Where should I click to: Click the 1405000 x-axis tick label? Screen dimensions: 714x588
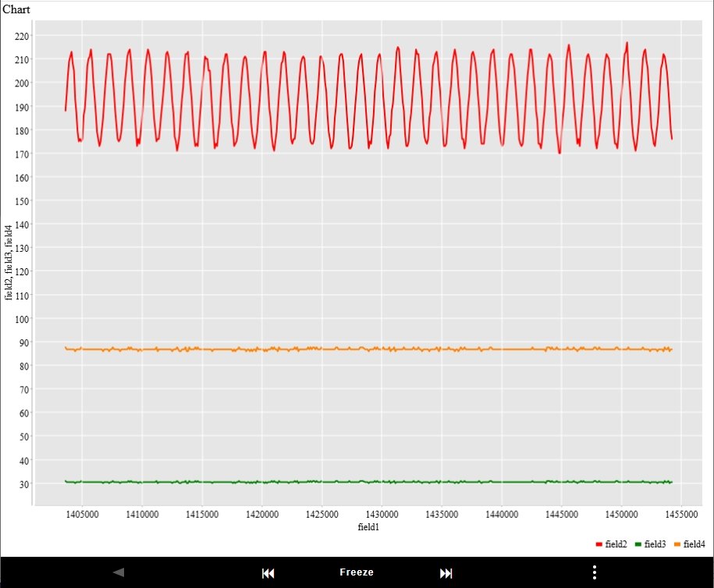(x=81, y=515)
